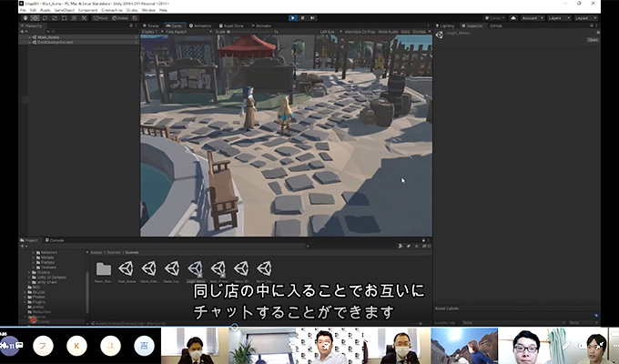This screenshot has width=619, height=364.
Task: Click the Pause button
Action: (x=303, y=18)
